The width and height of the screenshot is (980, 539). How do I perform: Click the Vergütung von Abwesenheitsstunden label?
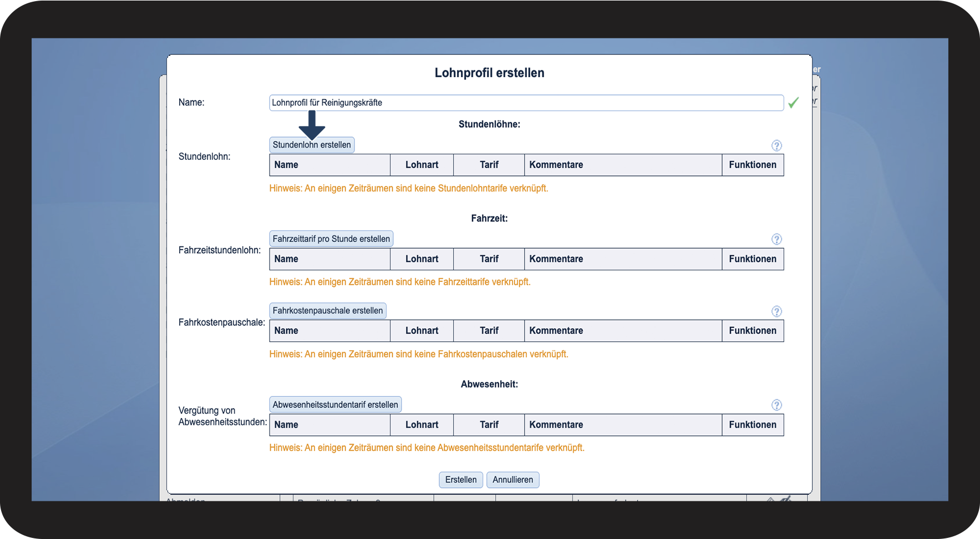223,416
